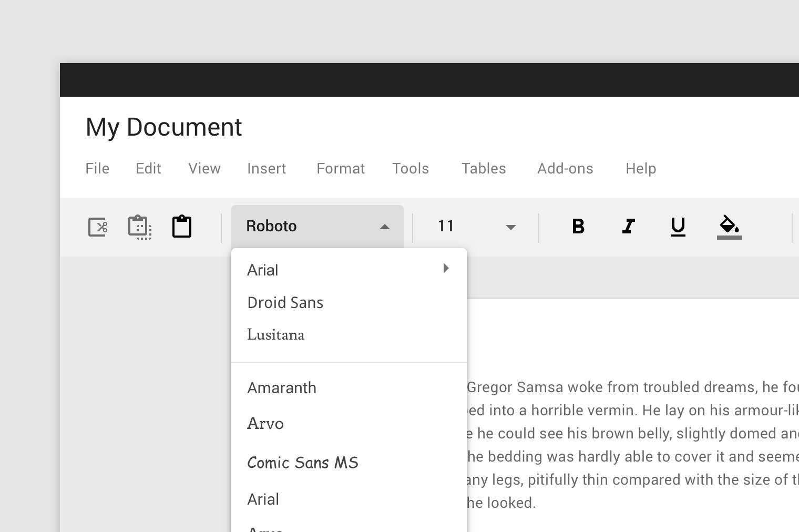The width and height of the screenshot is (799, 532).
Task: Click the Paste clipboard icon
Action: (x=182, y=227)
